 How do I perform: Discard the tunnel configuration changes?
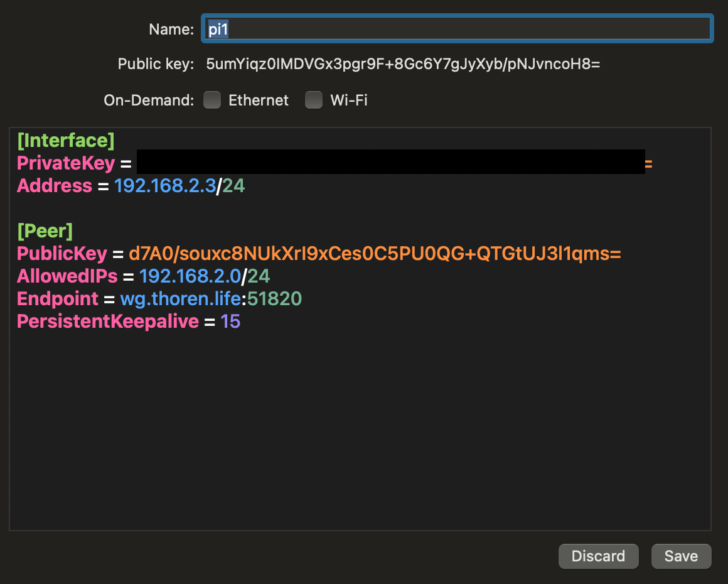598,556
